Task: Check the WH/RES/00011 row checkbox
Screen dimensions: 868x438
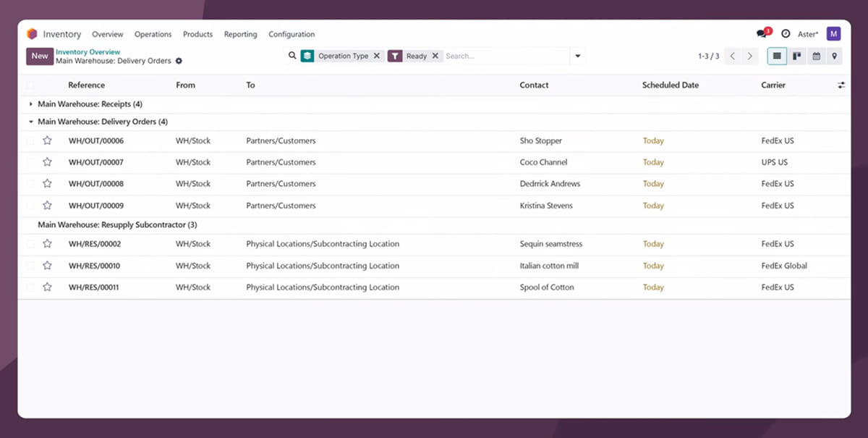Action: pos(30,287)
